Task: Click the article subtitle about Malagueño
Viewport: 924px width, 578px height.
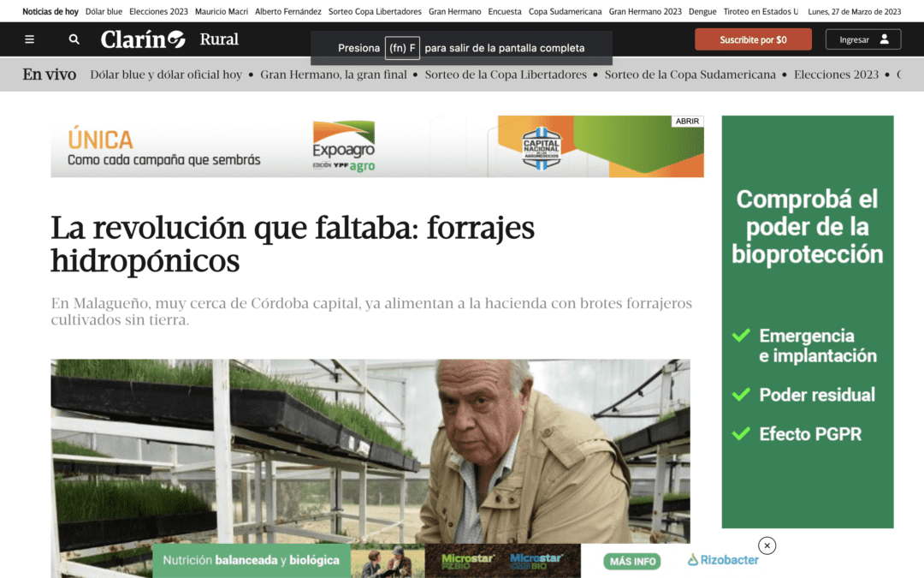Action: pos(371,312)
